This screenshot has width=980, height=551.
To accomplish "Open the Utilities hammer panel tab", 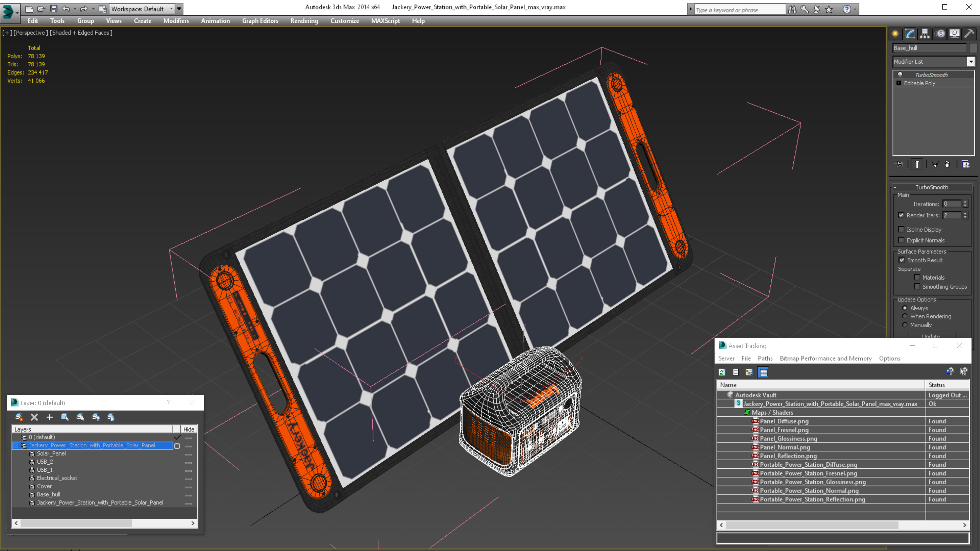I will pos(969,33).
